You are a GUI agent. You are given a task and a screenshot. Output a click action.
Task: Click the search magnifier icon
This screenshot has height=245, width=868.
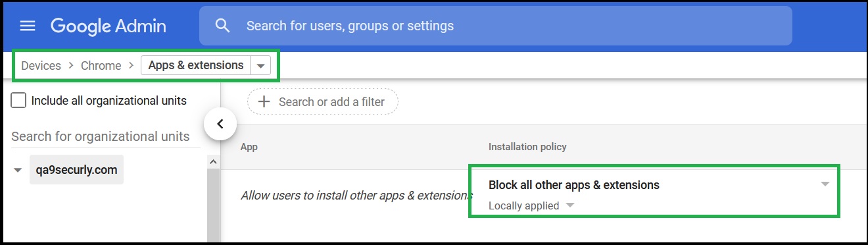point(223,26)
